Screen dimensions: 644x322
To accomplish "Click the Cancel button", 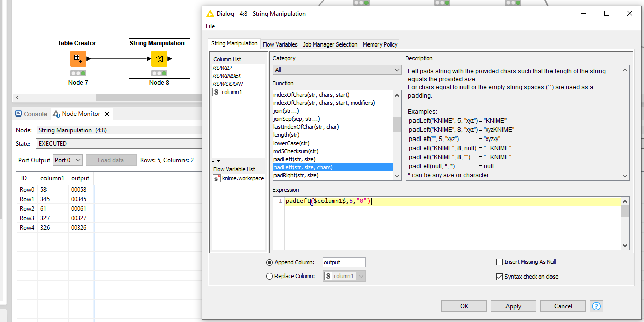I will coord(563,306).
